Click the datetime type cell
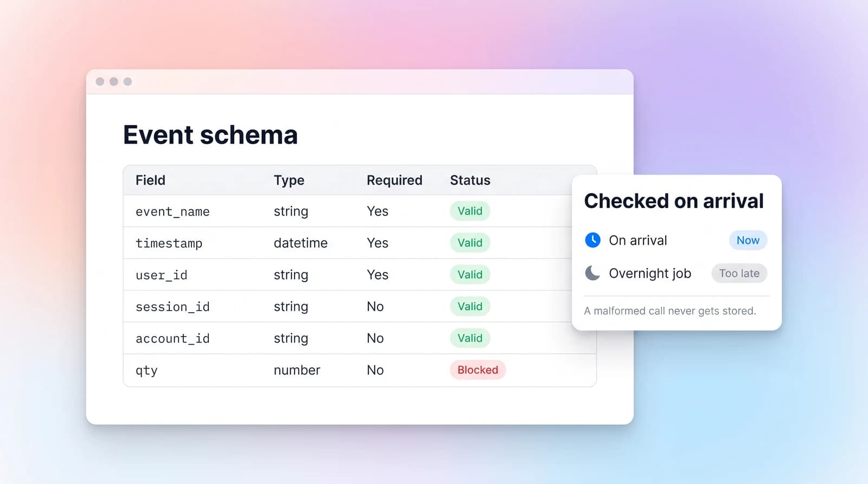 point(301,243)
